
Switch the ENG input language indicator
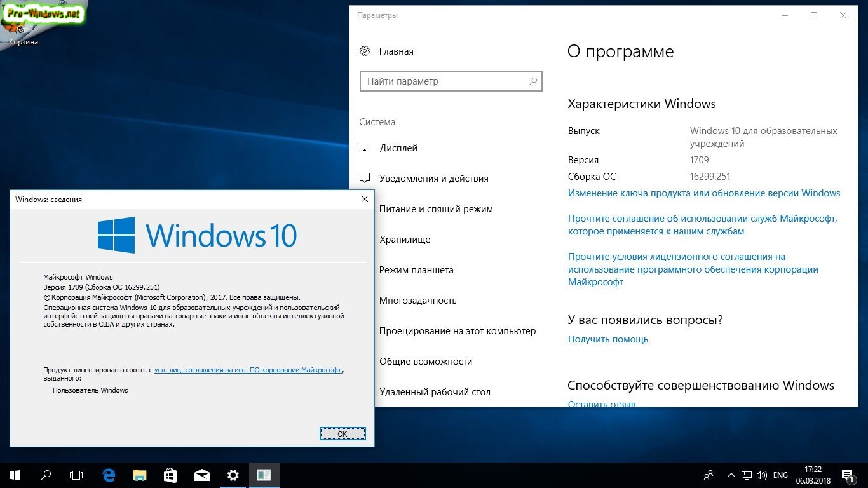780,475
